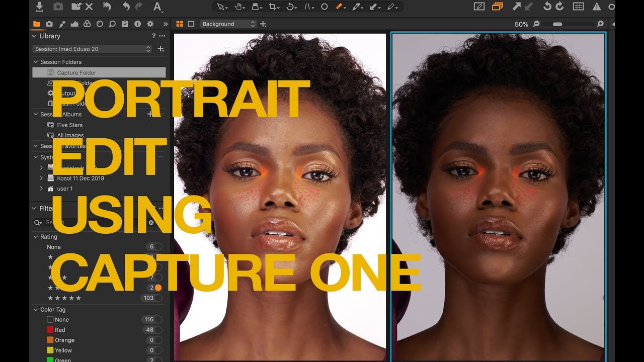Viewport: 644px width, 362px height.
Task: Open the Library folder tool tab
Action: point(37,24)
